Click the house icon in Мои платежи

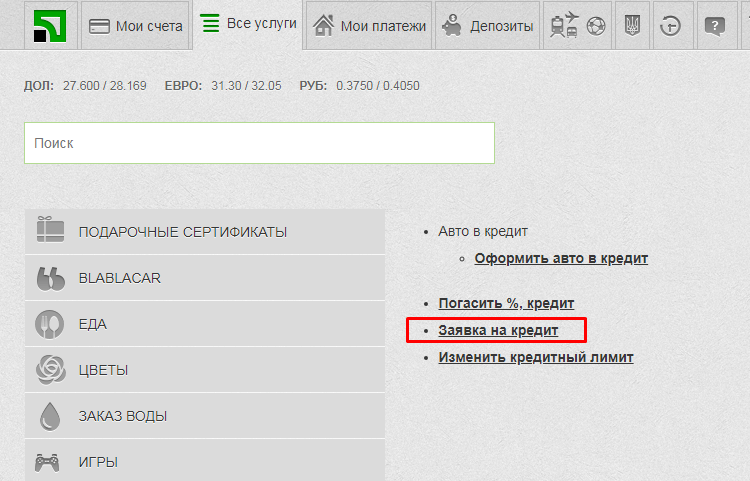click(323, 25)
